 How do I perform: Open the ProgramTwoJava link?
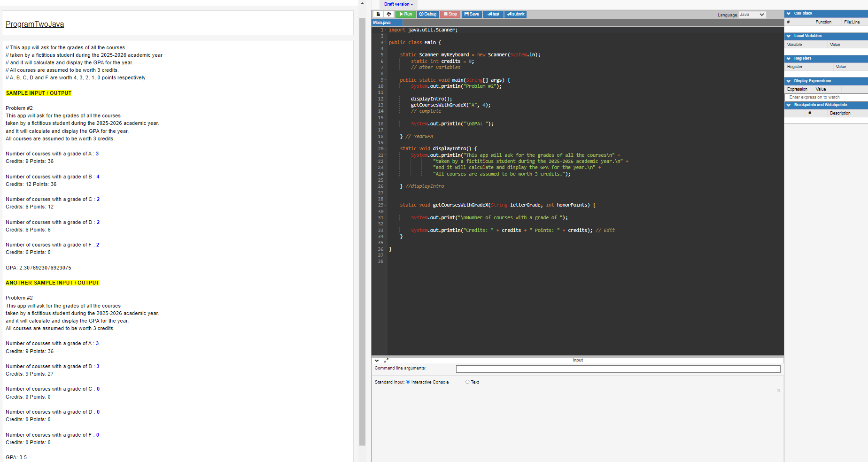(34, 24)
